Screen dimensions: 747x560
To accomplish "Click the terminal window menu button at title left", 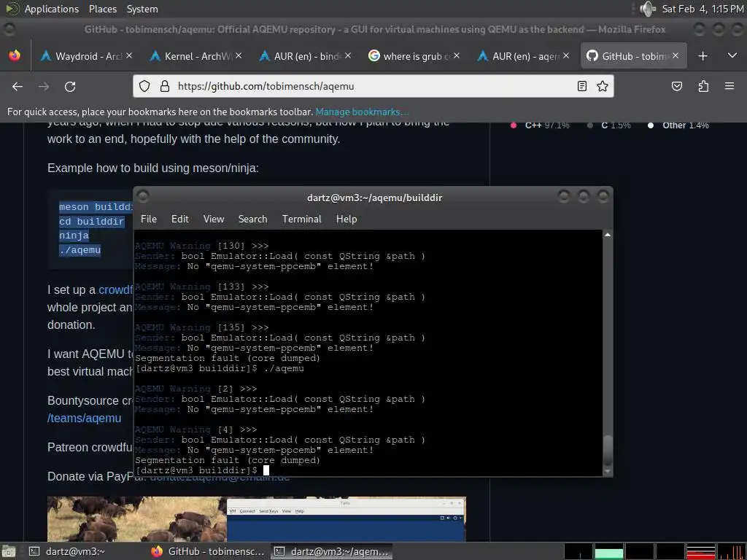I will point(142,195).
